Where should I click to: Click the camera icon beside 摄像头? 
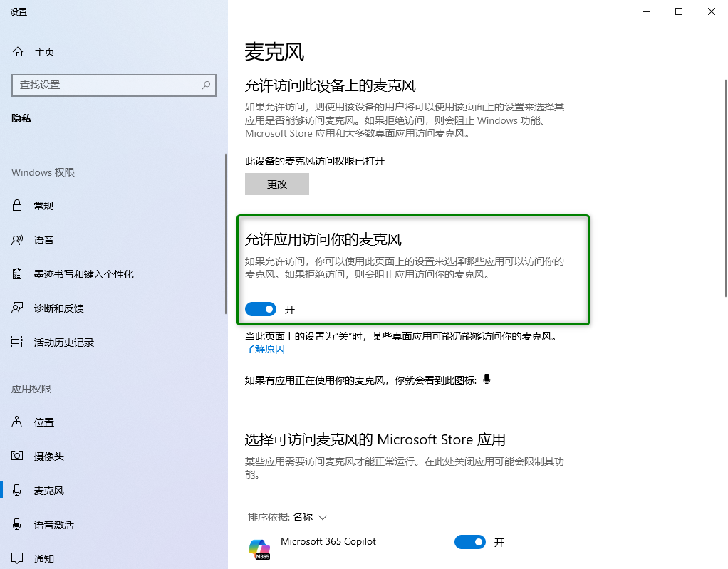click(x=17, y=456)
